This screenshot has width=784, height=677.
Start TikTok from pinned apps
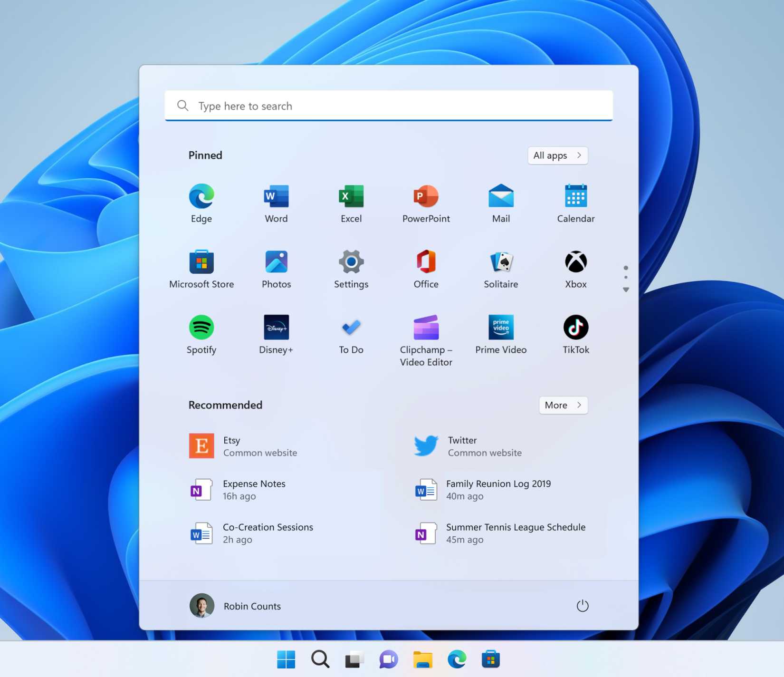(575, 333)
